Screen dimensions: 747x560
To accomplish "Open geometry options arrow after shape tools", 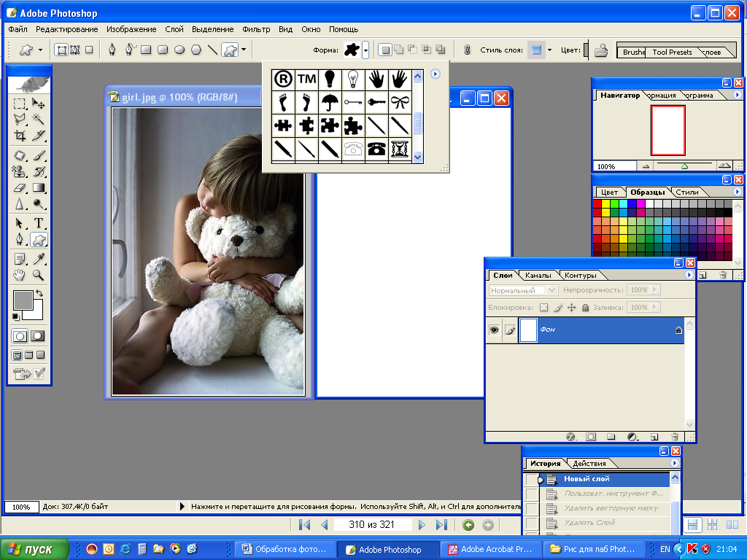I will pyautogui.click(x=244, y=50).
